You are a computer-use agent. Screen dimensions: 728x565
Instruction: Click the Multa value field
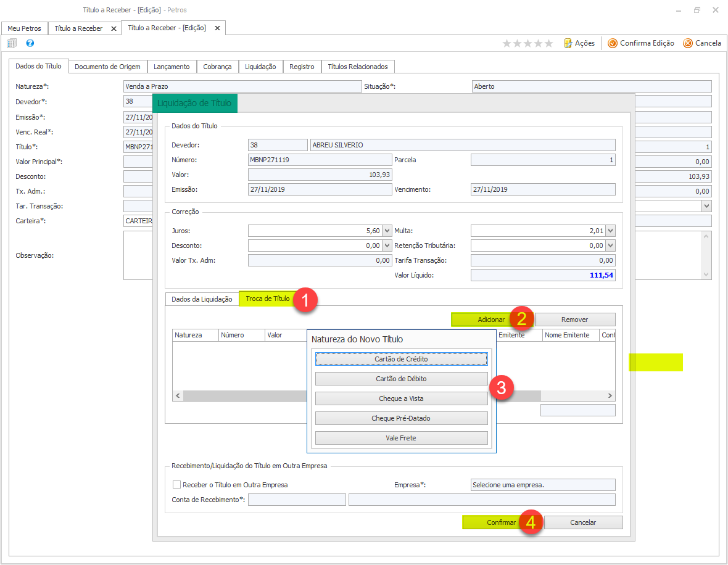pos(538,231)
